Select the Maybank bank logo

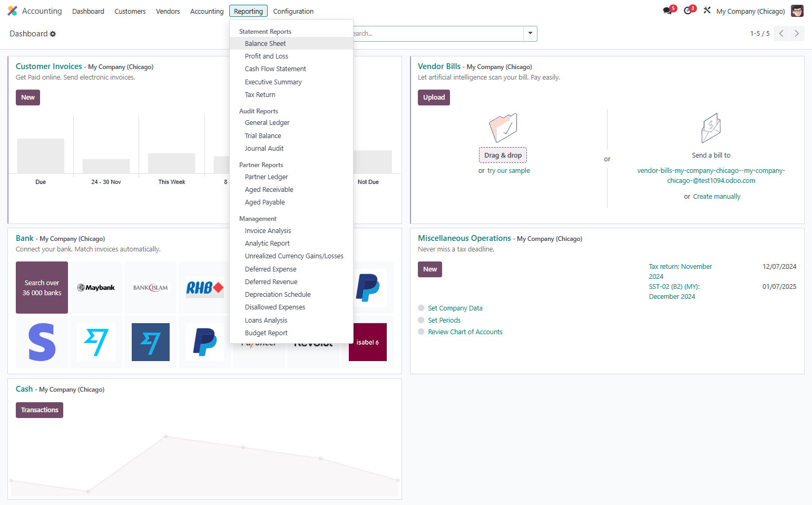96,288
